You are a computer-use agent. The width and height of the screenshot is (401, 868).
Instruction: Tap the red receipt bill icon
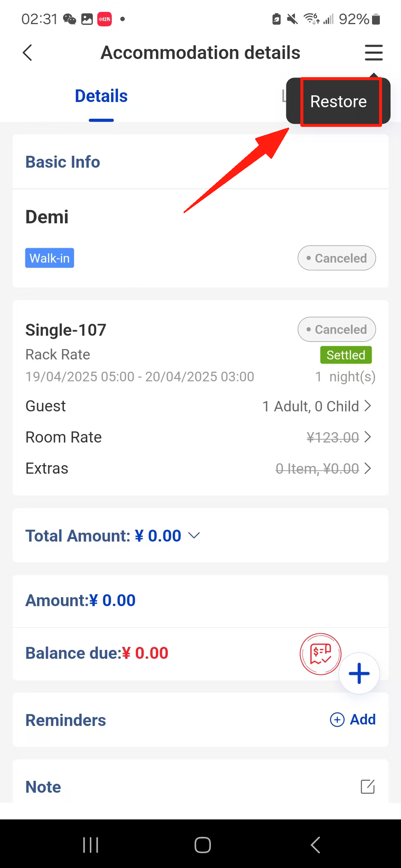(320, 654)
